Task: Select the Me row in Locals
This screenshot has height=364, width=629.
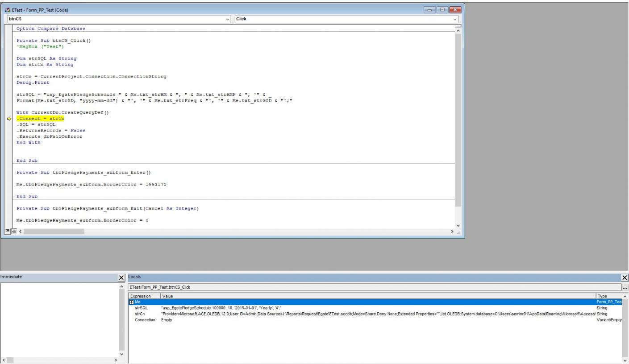Action: click(375, 302)
